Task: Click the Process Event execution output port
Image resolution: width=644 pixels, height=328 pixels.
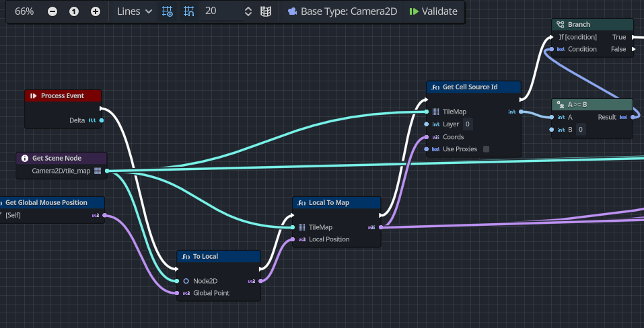Action: click(x=102, y=109)
